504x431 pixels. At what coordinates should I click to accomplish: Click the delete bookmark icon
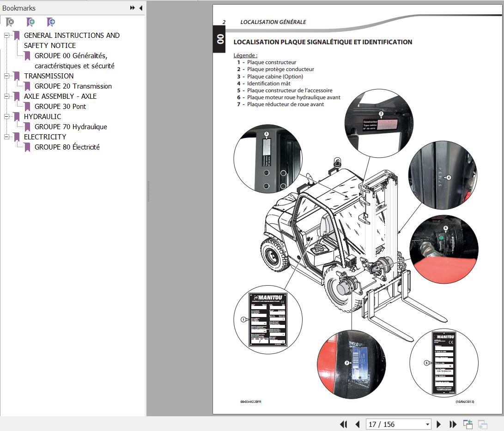[10, 22]
